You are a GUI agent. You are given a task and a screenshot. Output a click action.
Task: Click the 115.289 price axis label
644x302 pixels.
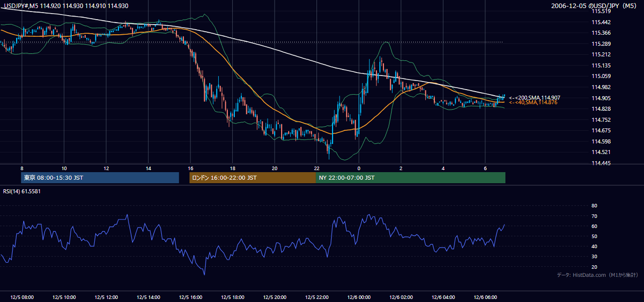click(601, 44)
